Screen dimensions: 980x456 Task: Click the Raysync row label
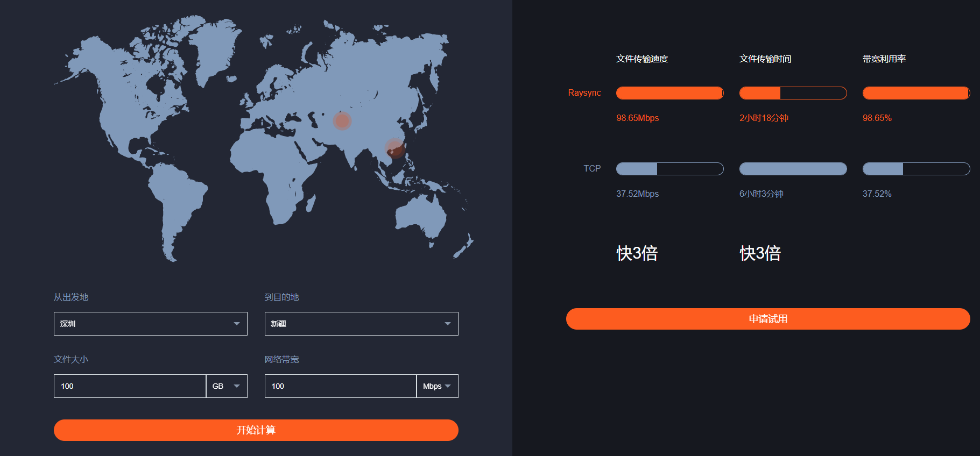584,93
